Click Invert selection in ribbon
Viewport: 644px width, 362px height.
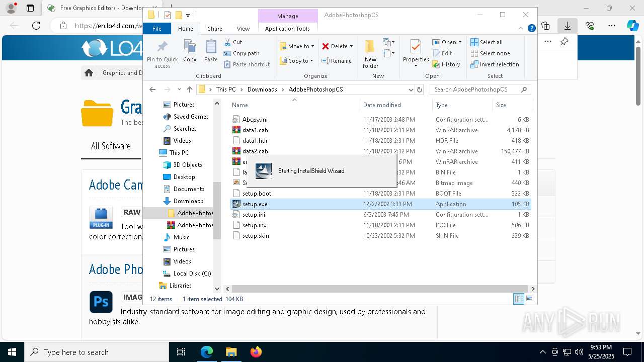[x=495, y=64]
